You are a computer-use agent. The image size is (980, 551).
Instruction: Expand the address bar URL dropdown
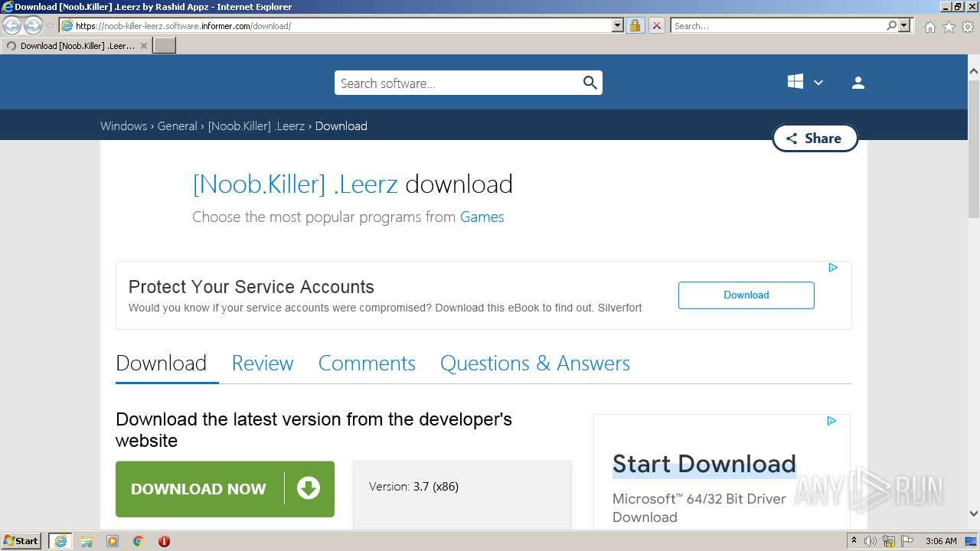[618, 25]
